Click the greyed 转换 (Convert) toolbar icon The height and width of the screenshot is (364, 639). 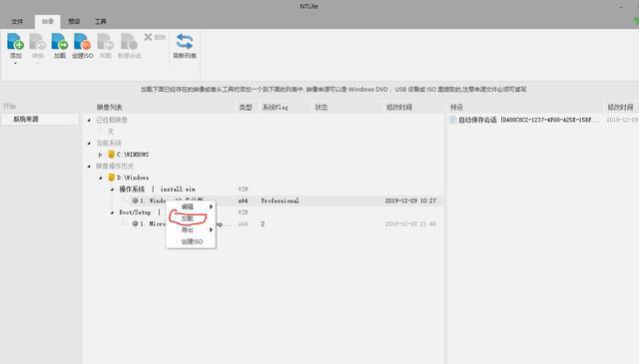(x=38, y=42)
